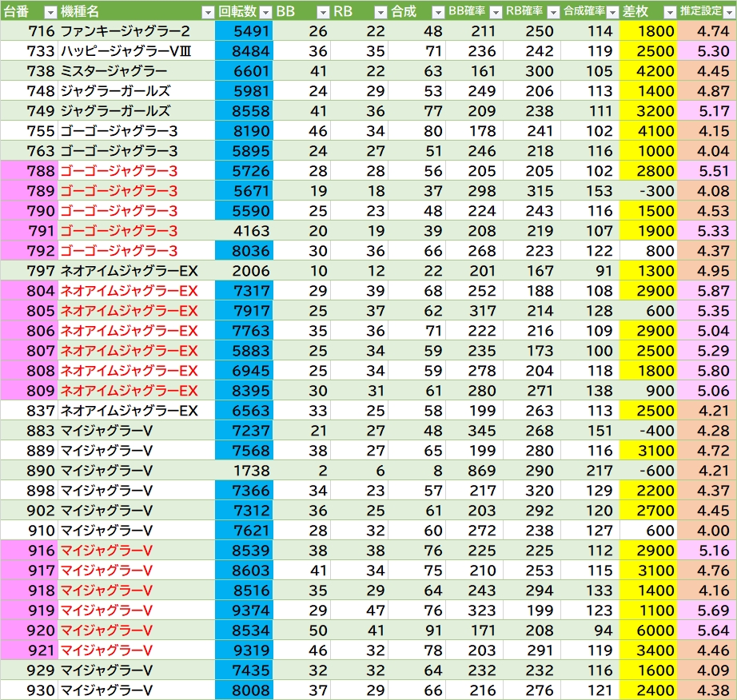Click the pink 台番 cell 788
The height and width of the screenshot is (700, 737).
(29, 171)
